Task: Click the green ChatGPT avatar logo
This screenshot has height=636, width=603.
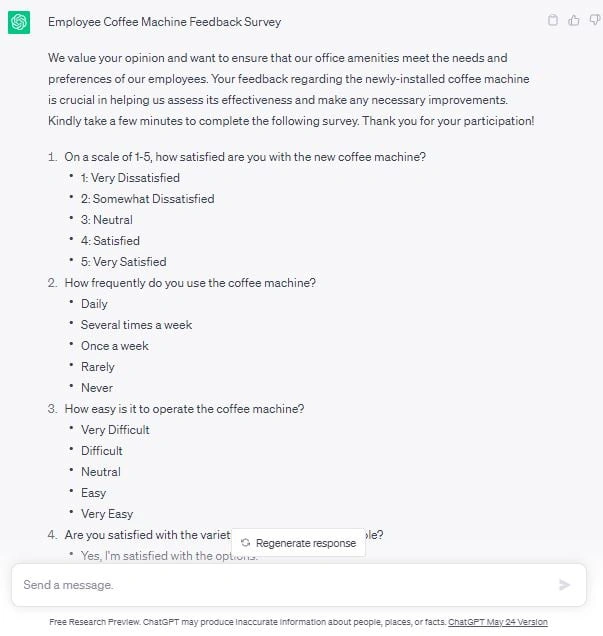Action: tap(19, 22)
